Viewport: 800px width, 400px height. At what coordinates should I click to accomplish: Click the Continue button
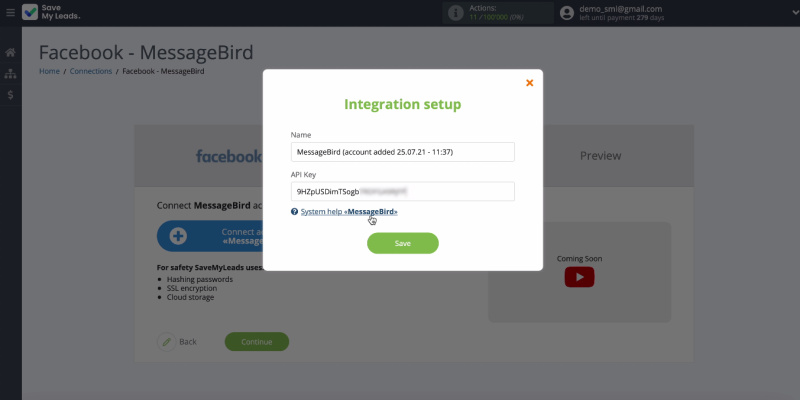pos(257,342)
